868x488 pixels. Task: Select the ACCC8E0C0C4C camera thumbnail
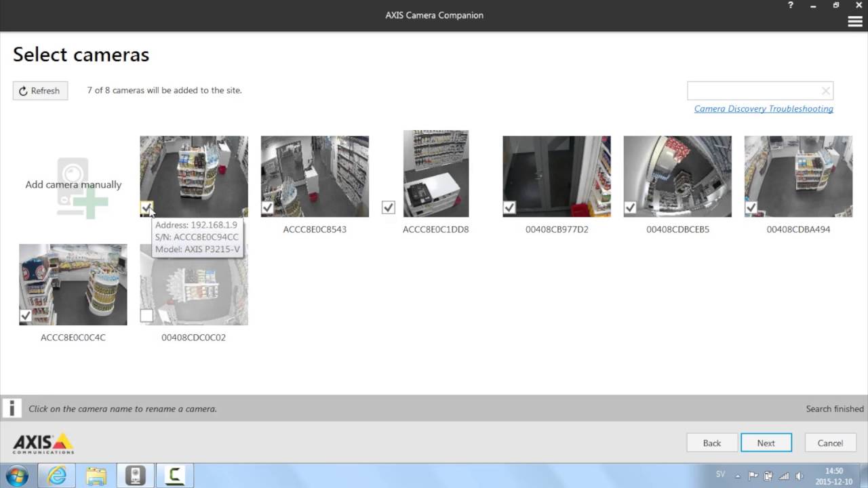pos(73,285)
